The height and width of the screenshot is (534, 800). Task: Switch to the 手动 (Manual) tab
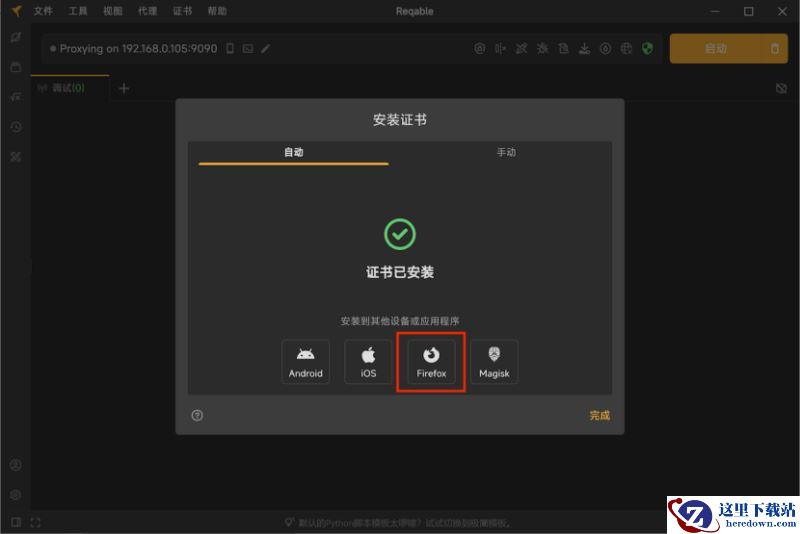click(x=506, y=153)
